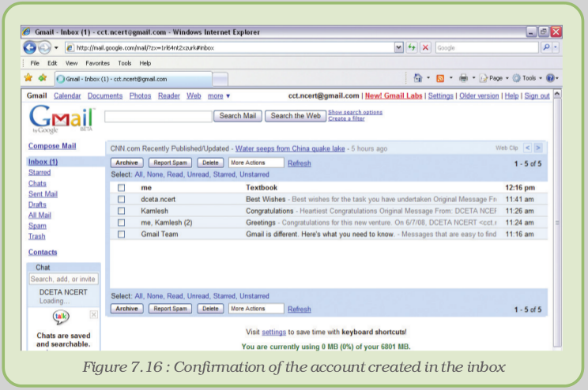
Task: Click the New! Gmail Labs link
Action: click(x=394, y=96)
